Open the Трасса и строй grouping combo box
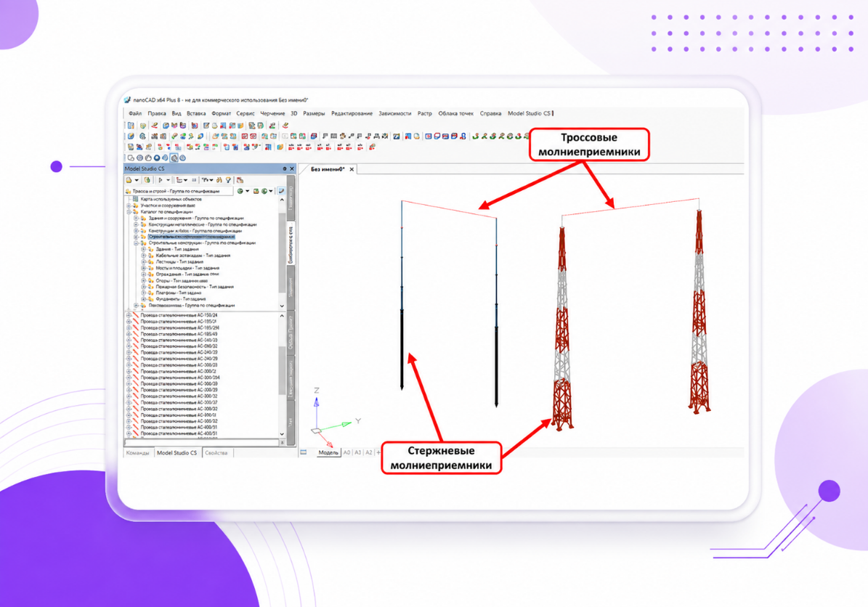 (179, 191)
